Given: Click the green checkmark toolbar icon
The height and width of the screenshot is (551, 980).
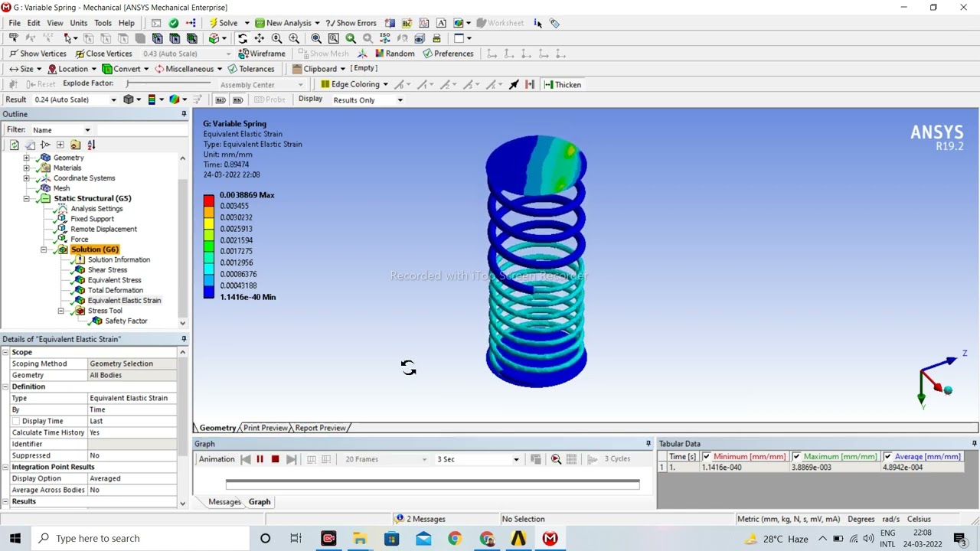Looking at the screenshot, I should 174,23.
